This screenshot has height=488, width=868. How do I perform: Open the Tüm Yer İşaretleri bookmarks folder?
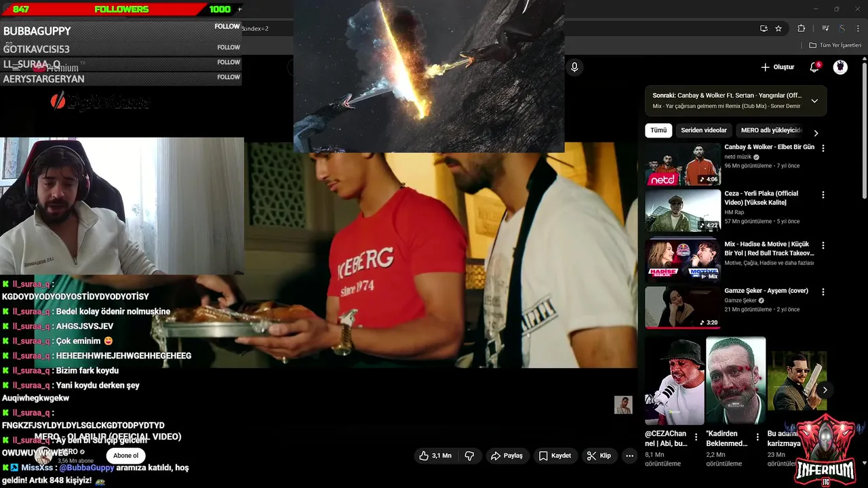pyautogui.click(x=835, y=45)
